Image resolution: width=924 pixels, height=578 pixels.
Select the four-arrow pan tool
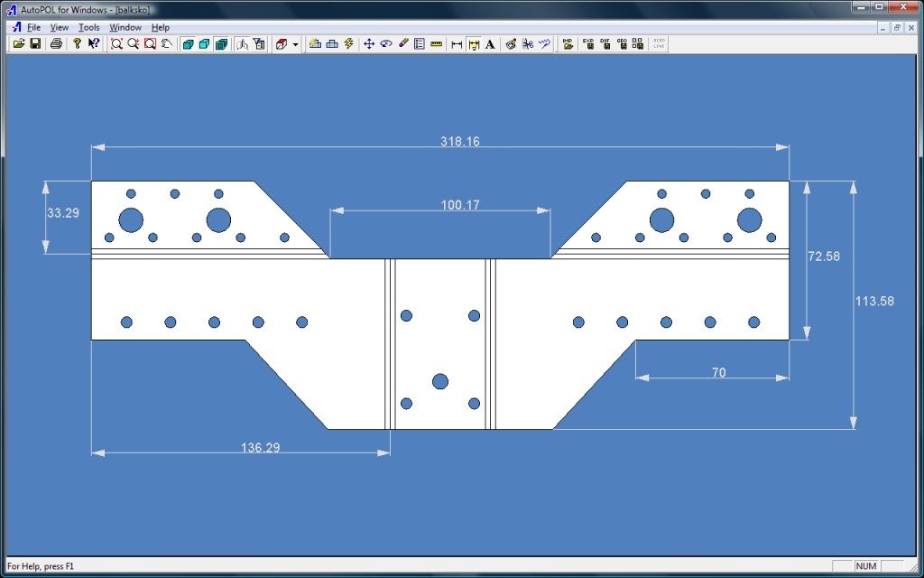tap(369, 43)
